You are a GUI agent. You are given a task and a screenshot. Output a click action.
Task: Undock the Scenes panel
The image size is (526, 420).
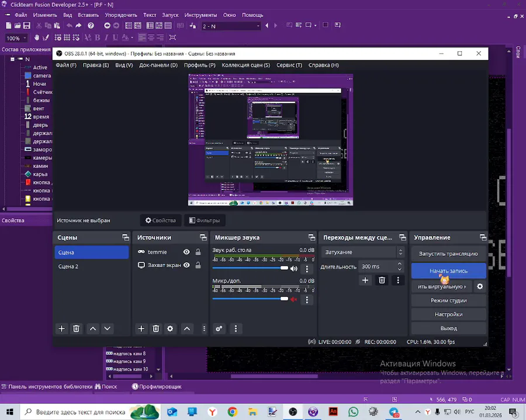[x=126, y=237]
